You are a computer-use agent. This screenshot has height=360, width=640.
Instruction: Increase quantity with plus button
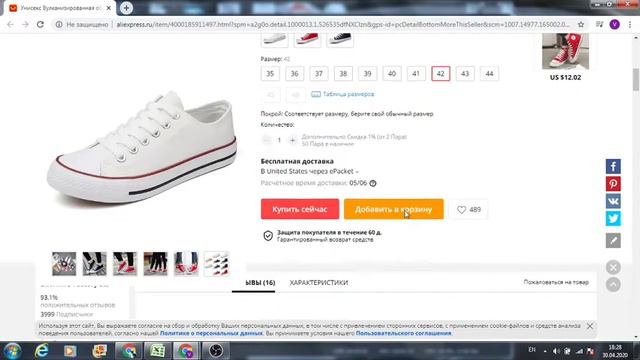[x=293, y=140]
